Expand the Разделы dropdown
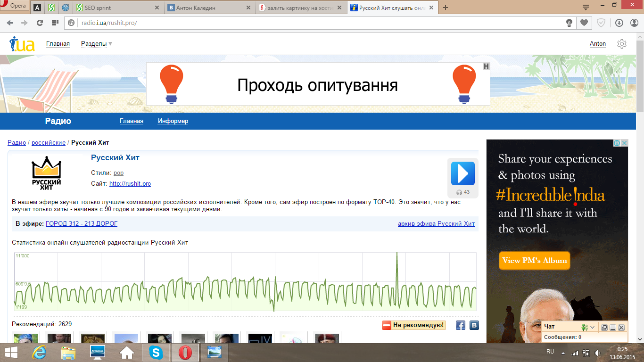 click(x=97, y=44)
